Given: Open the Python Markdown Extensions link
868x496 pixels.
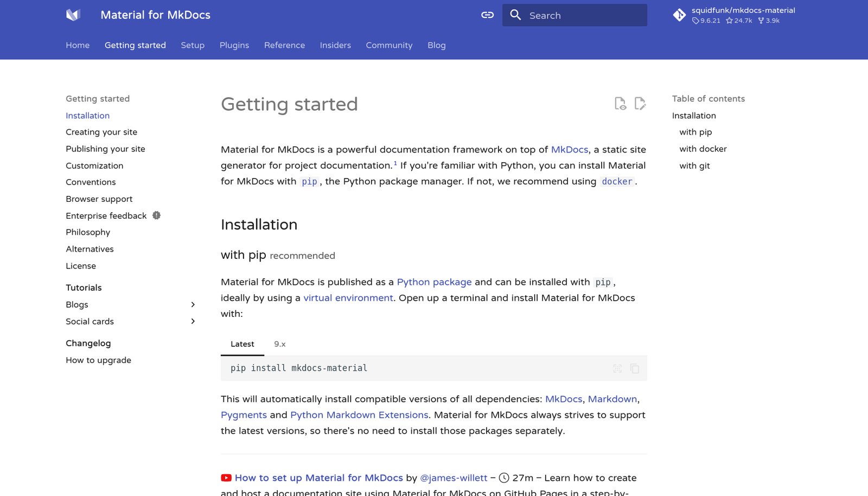Looking at the screenshot, I should click(x=359, y=415).
